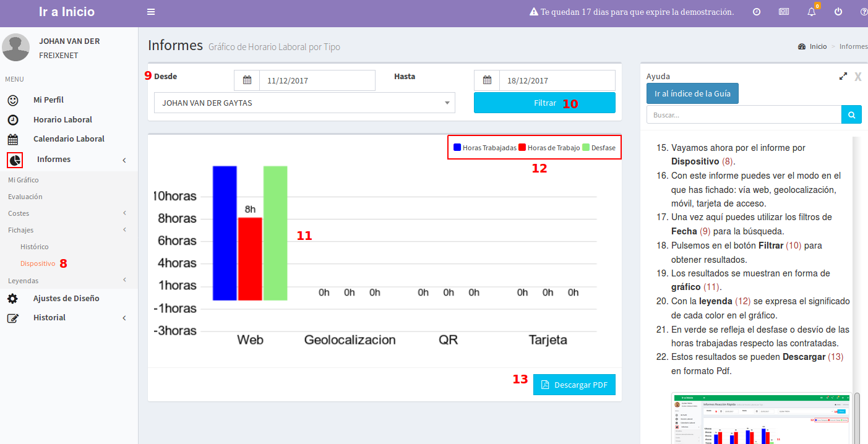Viewport: 868px width, 444px height.
Task: Close the Ayuda help panel
Action: 858,77
